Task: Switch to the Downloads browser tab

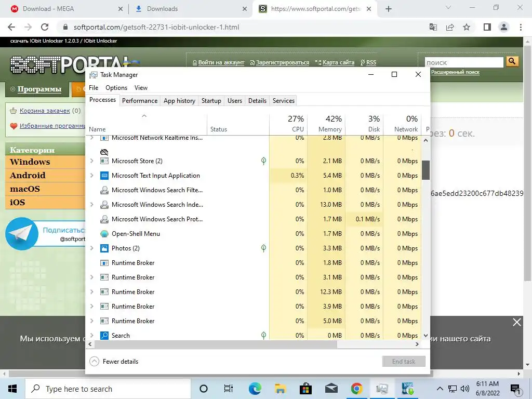Action: pos(189,9)
